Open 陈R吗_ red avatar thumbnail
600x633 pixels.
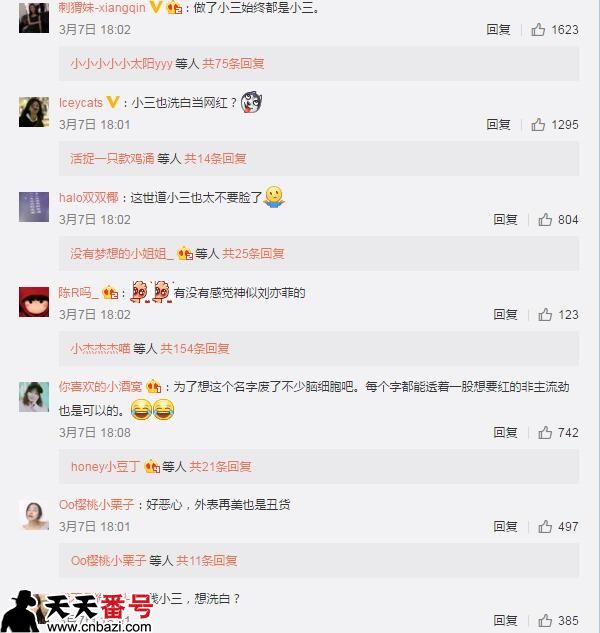[x=34, y=302]
